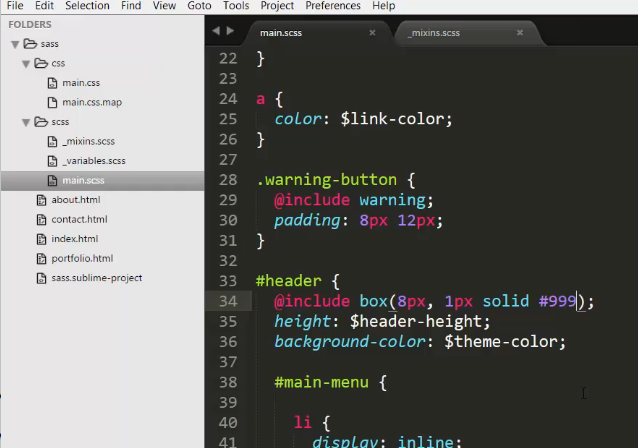Click file icon beside sass.sublime-project

42,278
